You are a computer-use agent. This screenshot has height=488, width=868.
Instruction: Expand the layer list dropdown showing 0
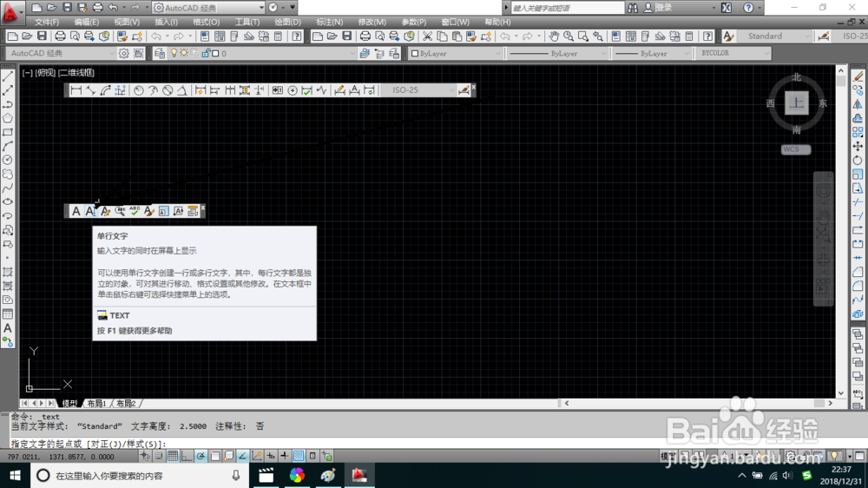352,54
